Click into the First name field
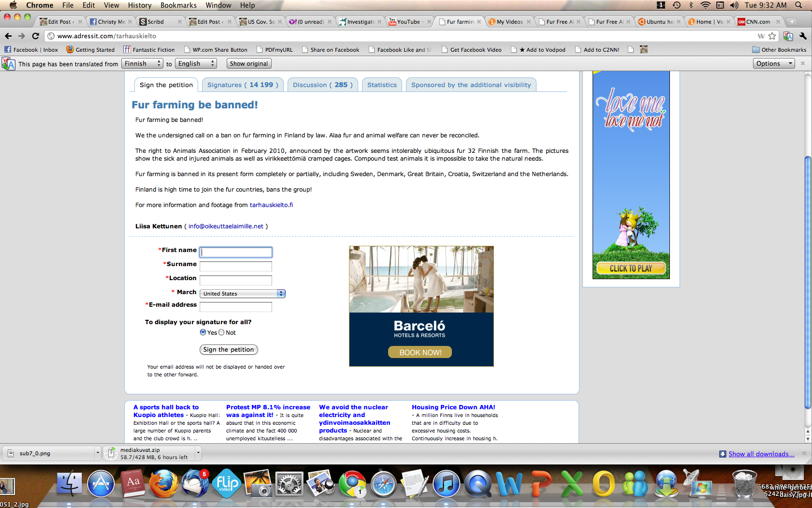 (236, 252)
